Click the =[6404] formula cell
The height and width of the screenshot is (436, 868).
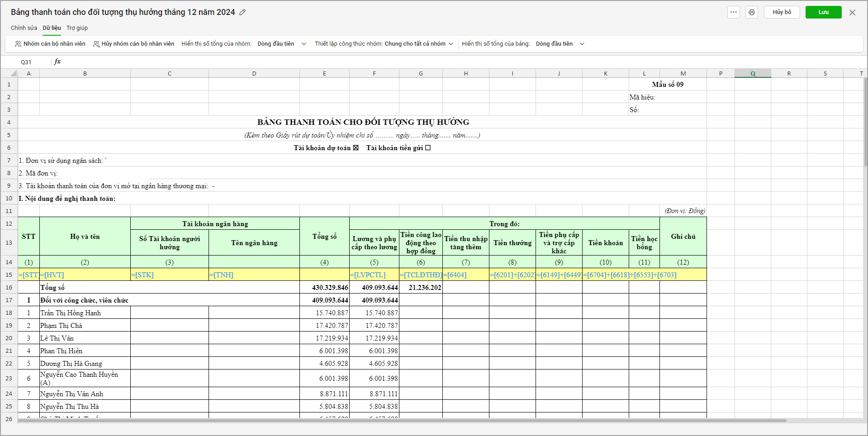[x=466, y=275]
